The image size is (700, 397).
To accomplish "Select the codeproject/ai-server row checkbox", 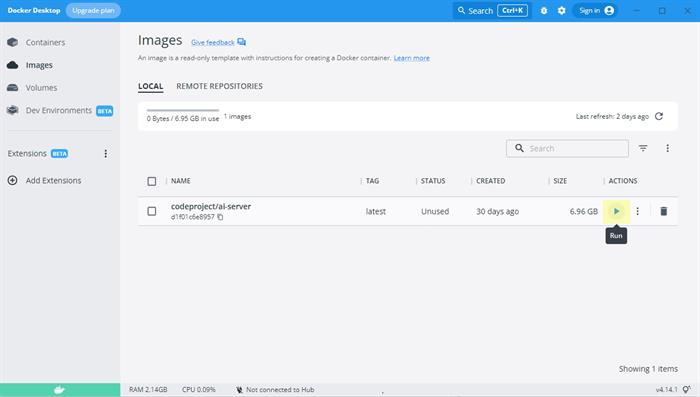I will coord(152,211).
